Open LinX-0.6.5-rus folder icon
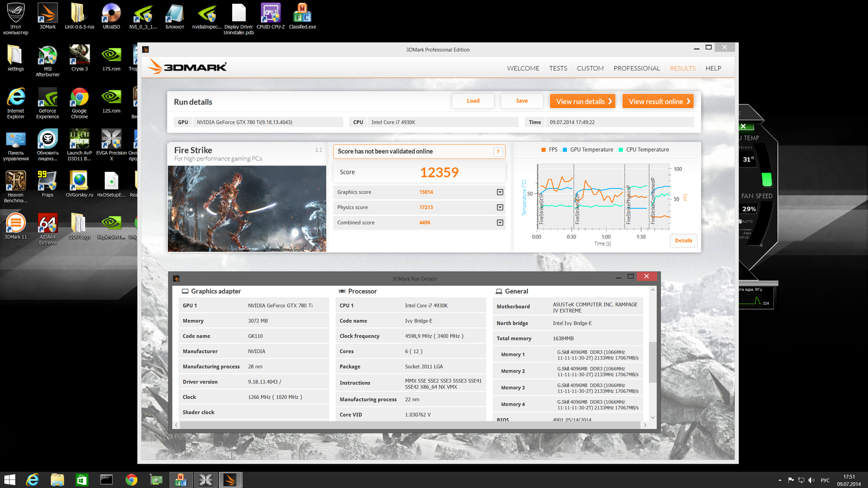Image resolution: width=868 pixels, height=488 pixels. [79, 16]
